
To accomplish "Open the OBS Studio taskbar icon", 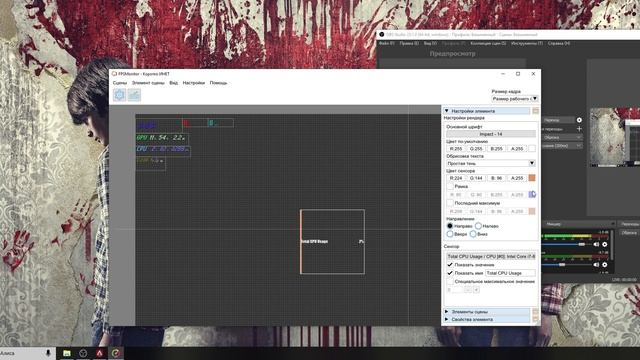I will [x=83, y=353].
